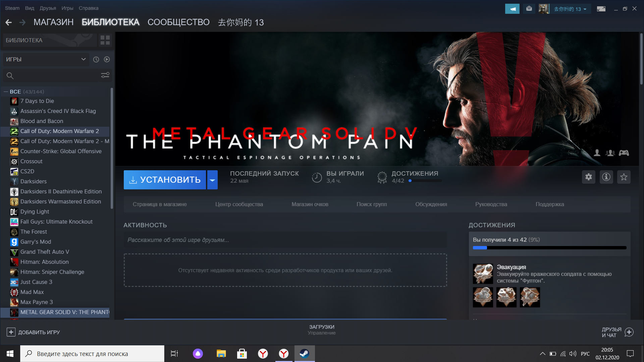Switch to МАГАЗИН tab

pyautogui.click(x=54, y=22)
